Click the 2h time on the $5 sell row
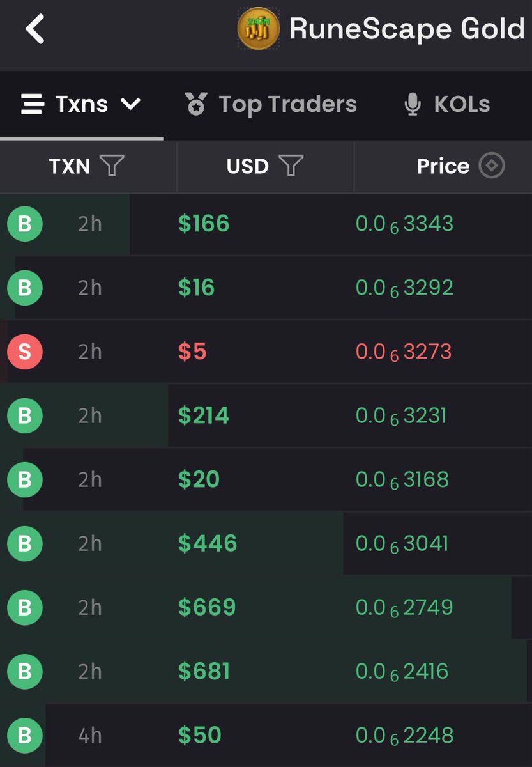The image size is (532, 767). [x=90, y=352]
